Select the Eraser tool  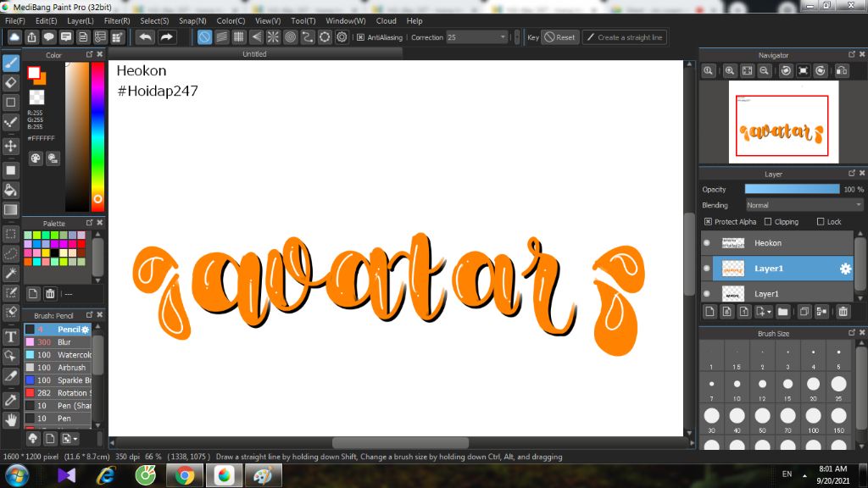(10, 83)
